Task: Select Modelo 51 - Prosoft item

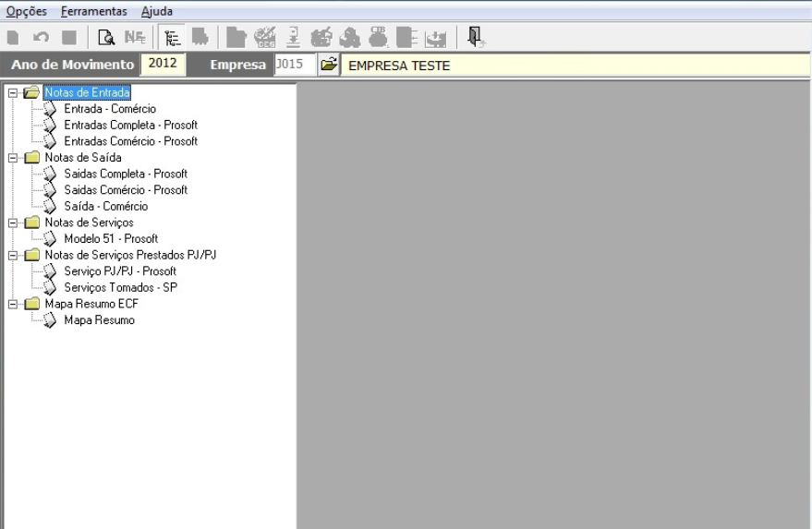Action: [x=111, y=238]
